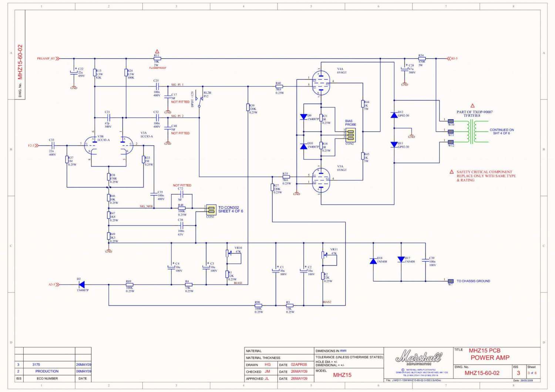The width and height of the screenshot is (555, 392).
Task: Click the 'MHZ15 PCB POWER AMP' title
Action: (490, 354)
